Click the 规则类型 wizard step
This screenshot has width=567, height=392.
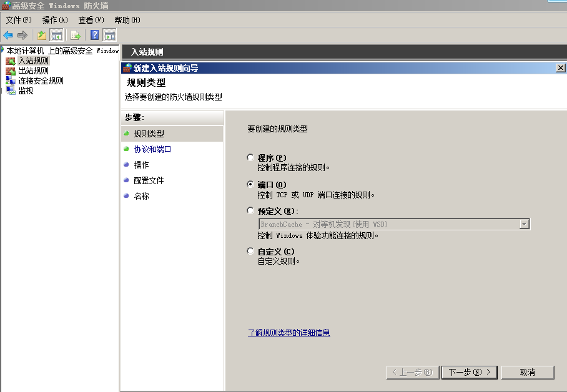click(x=149, y=134)
